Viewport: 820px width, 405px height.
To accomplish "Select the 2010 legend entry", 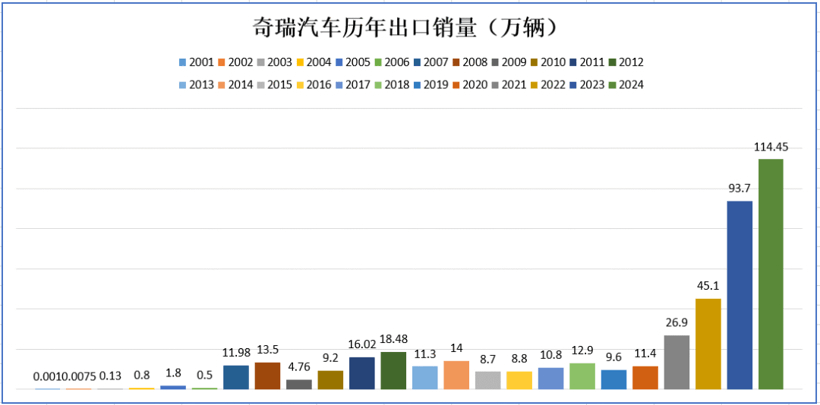I will [x=548, y=63].
